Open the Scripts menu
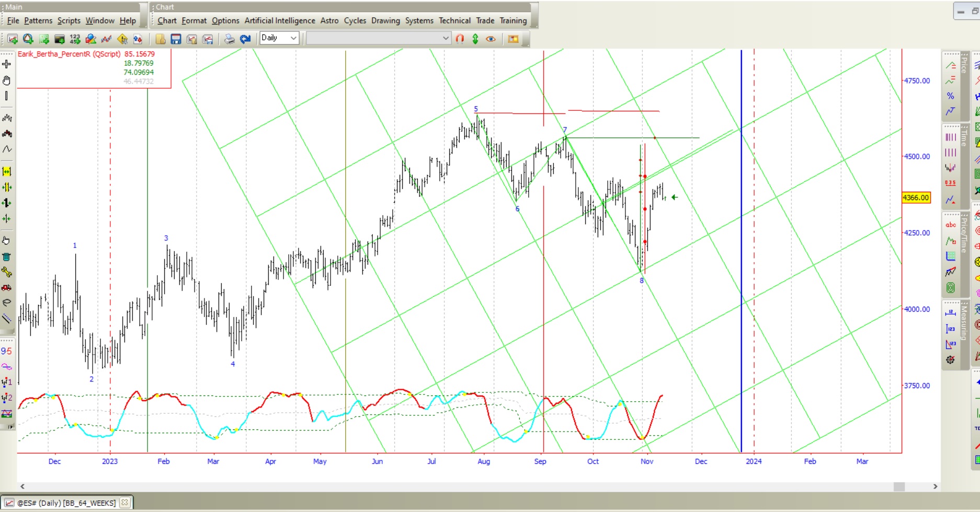This screenshot has height=512, width=980. coord(69,20)
